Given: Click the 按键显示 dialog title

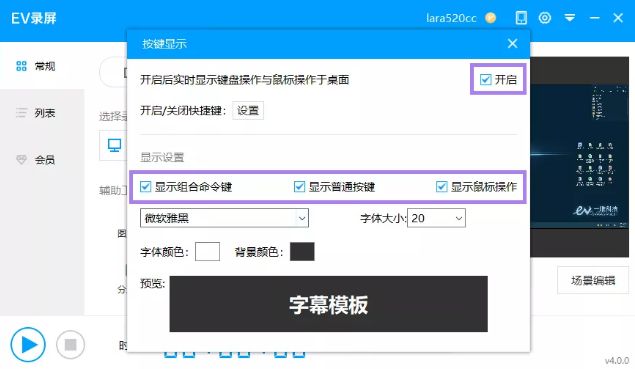Looking at the screenshot, I should pyautogui.click(x=164, y=44).
